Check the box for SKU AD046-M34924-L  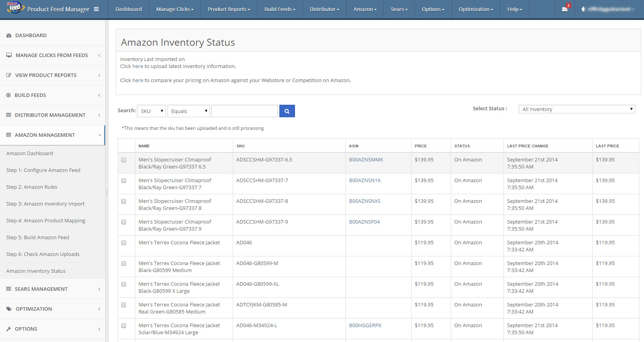pos(124,326)
